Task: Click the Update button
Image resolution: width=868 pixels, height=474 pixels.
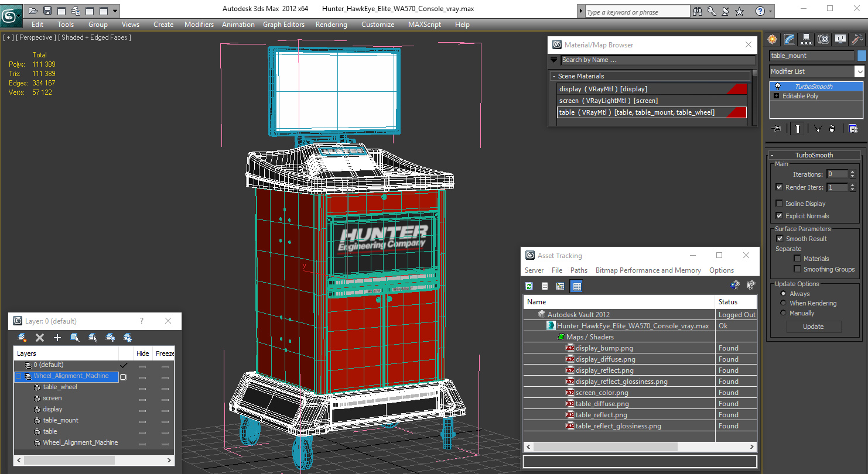Action: click(x=813, y=327)
